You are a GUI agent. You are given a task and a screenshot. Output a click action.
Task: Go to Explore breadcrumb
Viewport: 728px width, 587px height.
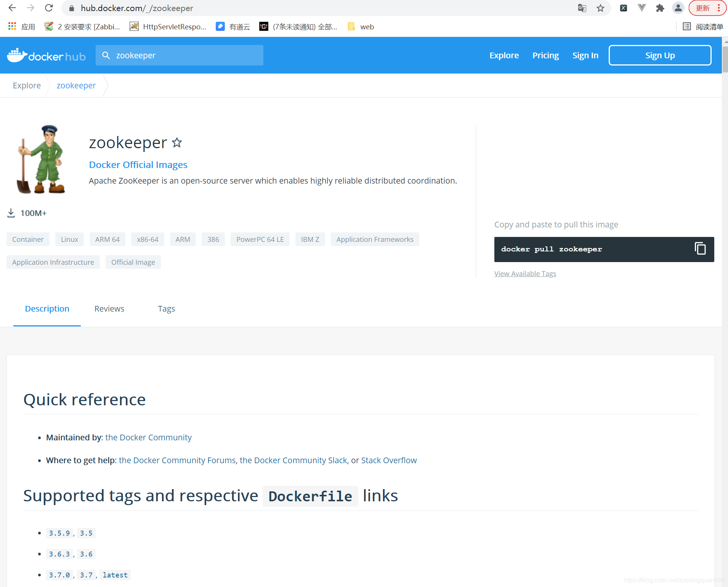(x=27, y=85)
